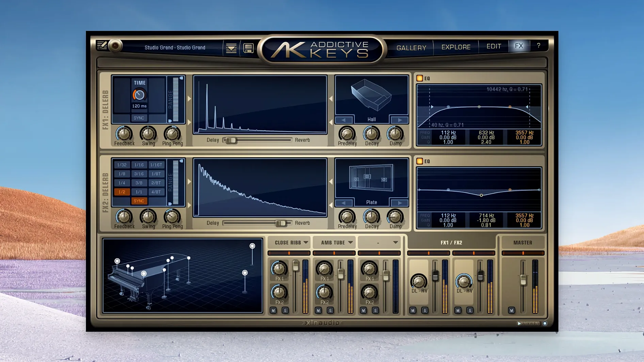Switch to the EXPLORE tab
This screenshot has width=644, height=362.
(x=456, y=47)
